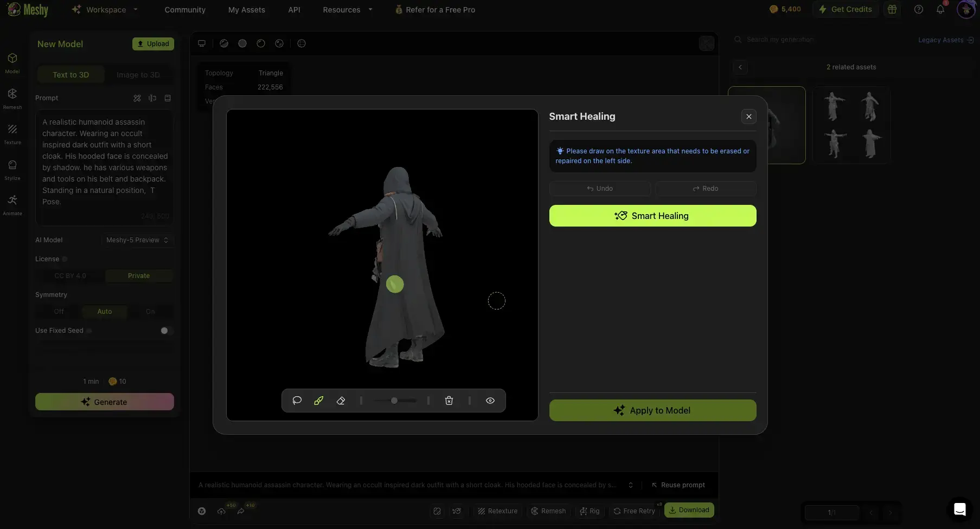Screen dimensions: 980x529
Task: Adjust the brush size slider
Action: (394, 401)
